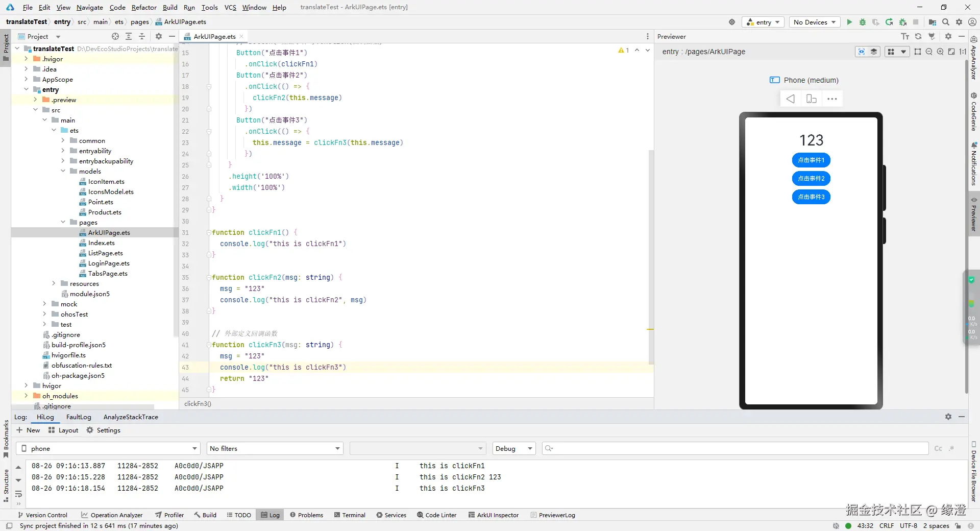Toggle soft-wrap icon in the log panel
Viewport: 980px width, 531px height.
tap(18, 494)
